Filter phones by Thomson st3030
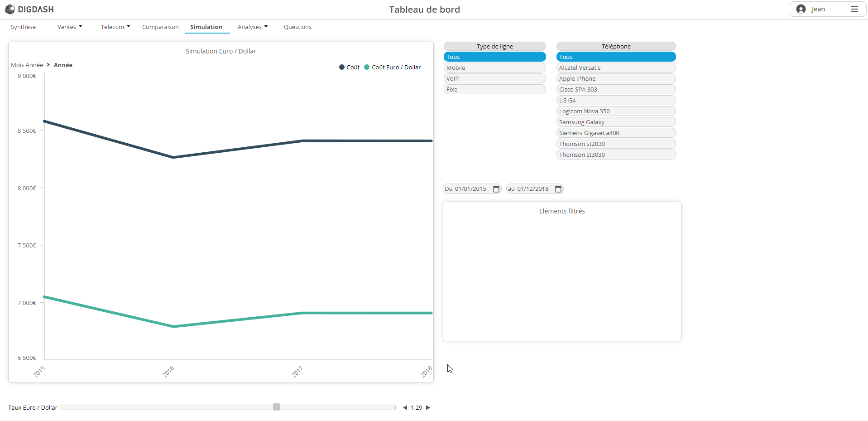 (x=616, y=155)
